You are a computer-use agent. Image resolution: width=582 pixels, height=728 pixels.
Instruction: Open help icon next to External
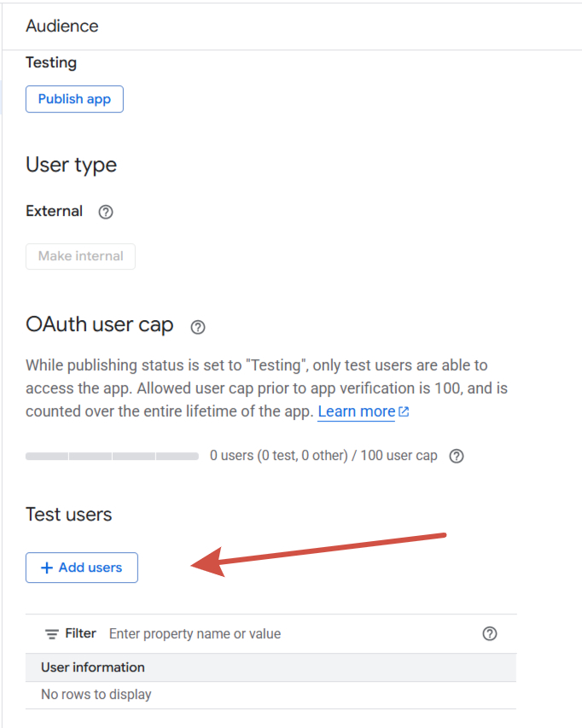click(x=106, y=212)
